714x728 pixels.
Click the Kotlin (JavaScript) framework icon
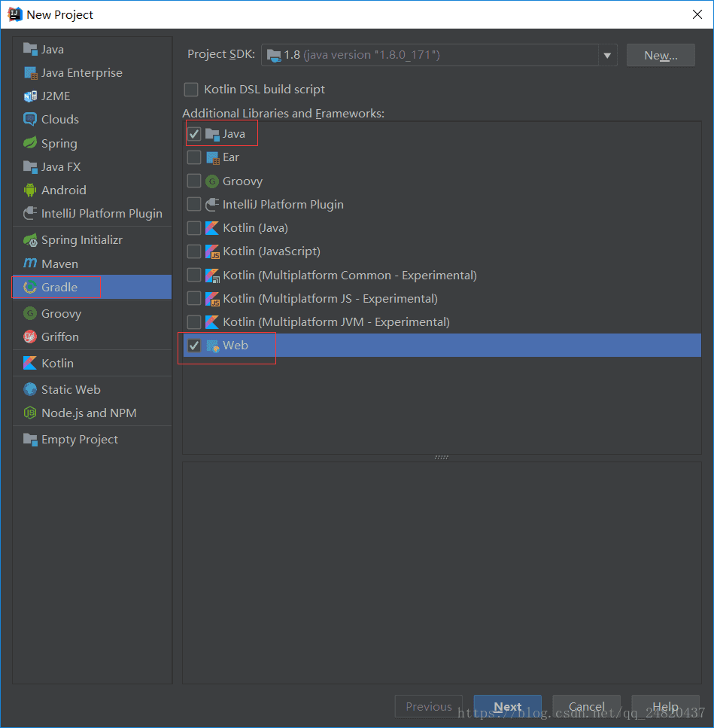click(x=212, y=251)
